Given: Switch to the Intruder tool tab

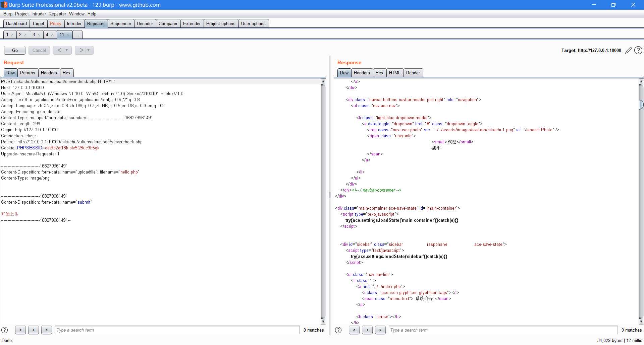Looking at the screenshot, I should coord(74,23).
